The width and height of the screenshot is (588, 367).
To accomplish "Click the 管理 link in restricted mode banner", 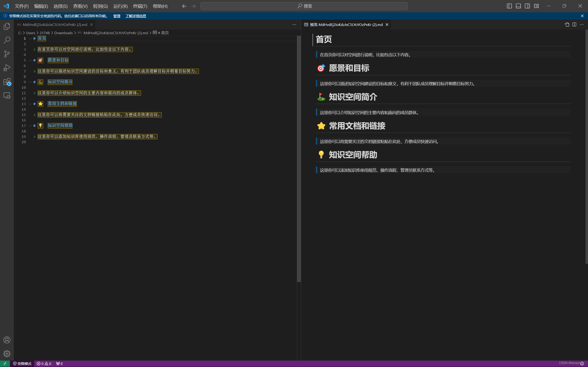I will click(x=117, y=16).
